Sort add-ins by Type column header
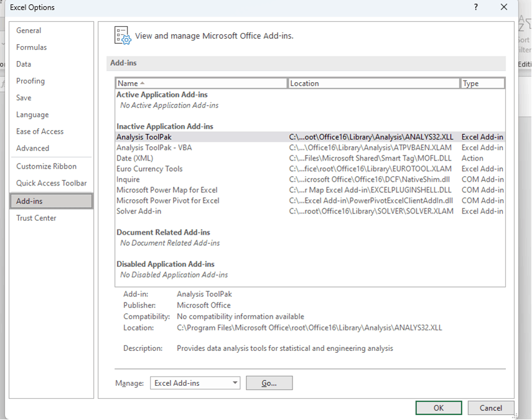 click(x=482, y=83)
